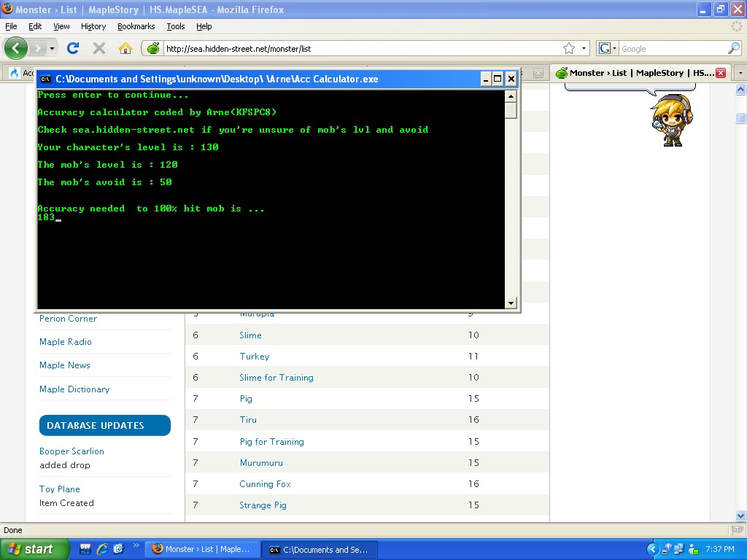Click first quick launch desktop icon
Image resolution: width=747 pixels, height=560 pixels.
tap(85, 549)
